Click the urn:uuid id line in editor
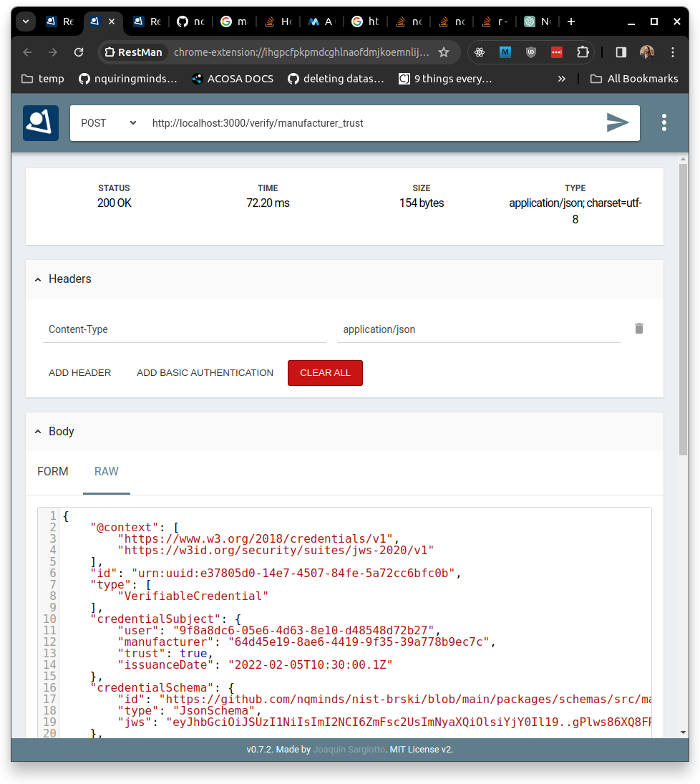 click(275, 573)
